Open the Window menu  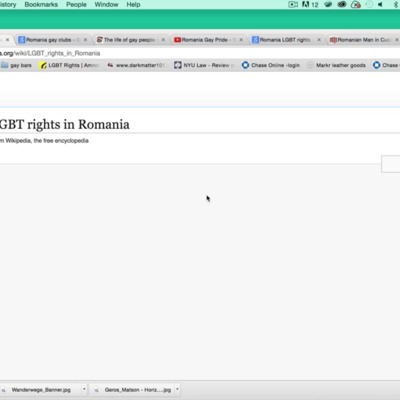click(106, 5)
